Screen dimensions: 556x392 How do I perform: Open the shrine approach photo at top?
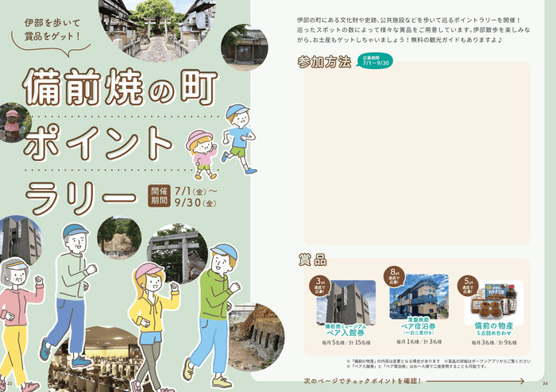pyautogui.click(x=157, y=29)
